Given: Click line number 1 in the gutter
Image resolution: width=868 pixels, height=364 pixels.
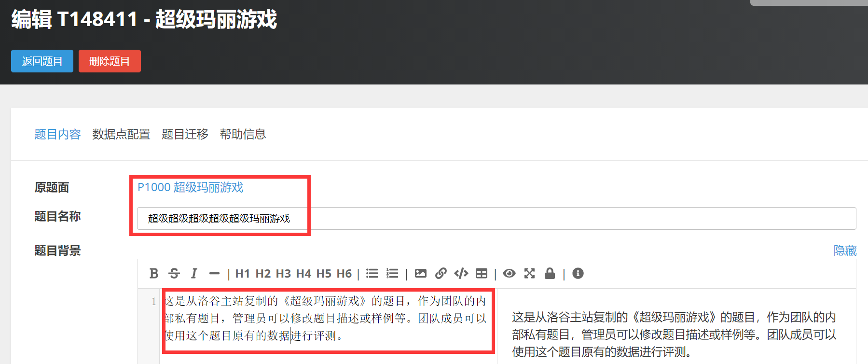Looking at the screenshot, I should click(153, 302).
